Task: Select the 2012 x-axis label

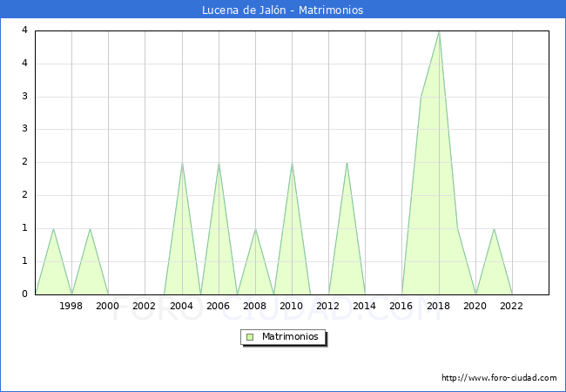Action: (327, 306)
